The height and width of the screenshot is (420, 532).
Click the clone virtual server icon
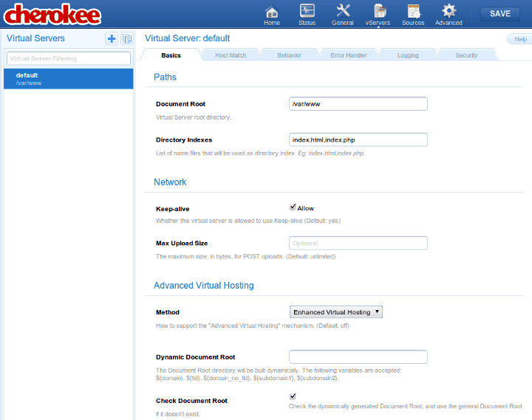pyautogui.click(x=126, y=38)
